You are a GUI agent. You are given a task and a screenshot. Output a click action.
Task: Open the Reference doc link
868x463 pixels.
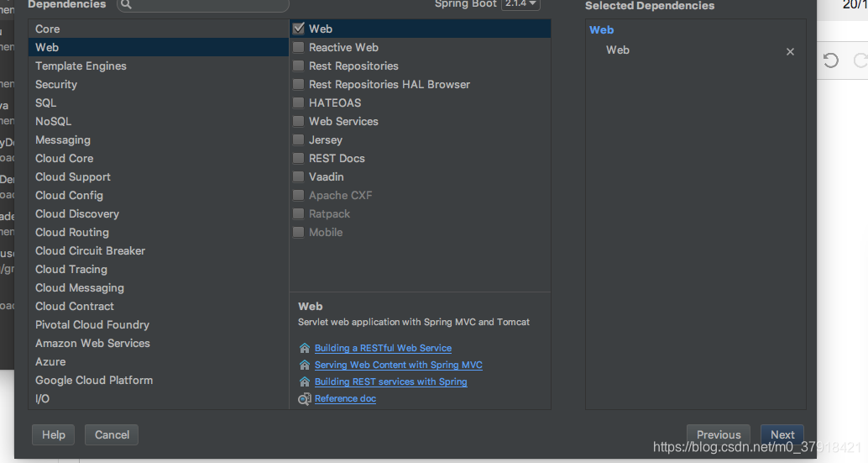pyautogui.click(x=345, y=398)
